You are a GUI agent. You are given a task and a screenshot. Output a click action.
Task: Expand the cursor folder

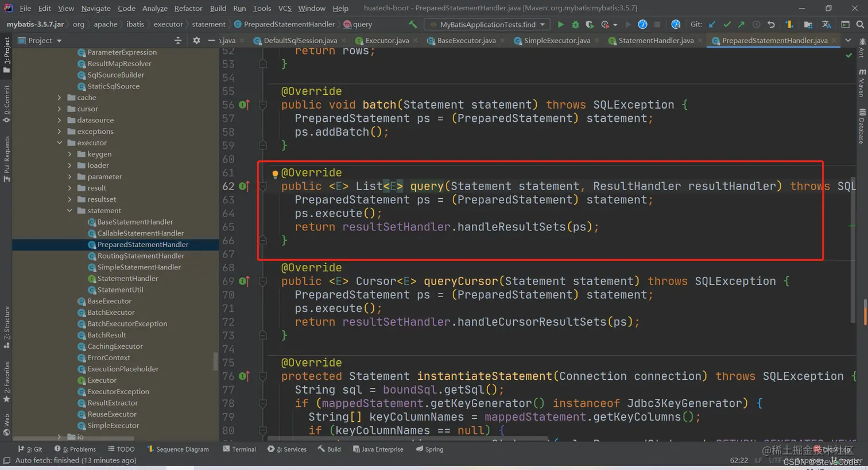point(59,109)
